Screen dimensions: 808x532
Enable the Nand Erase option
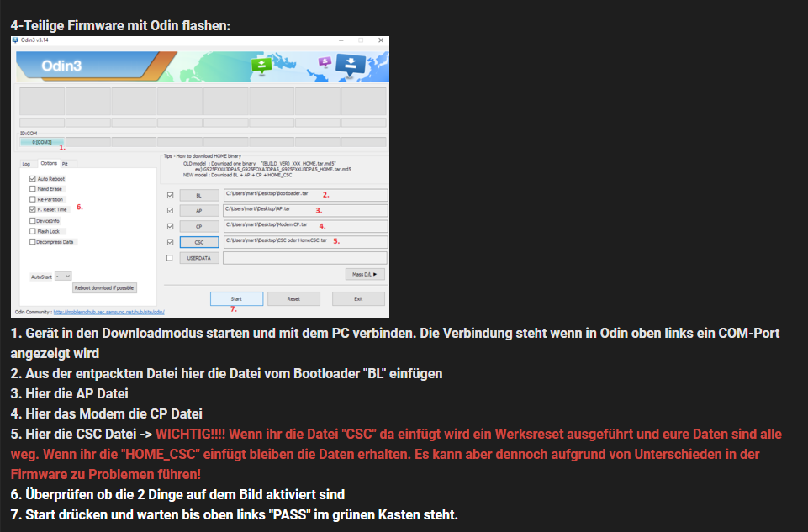(33, 189)
